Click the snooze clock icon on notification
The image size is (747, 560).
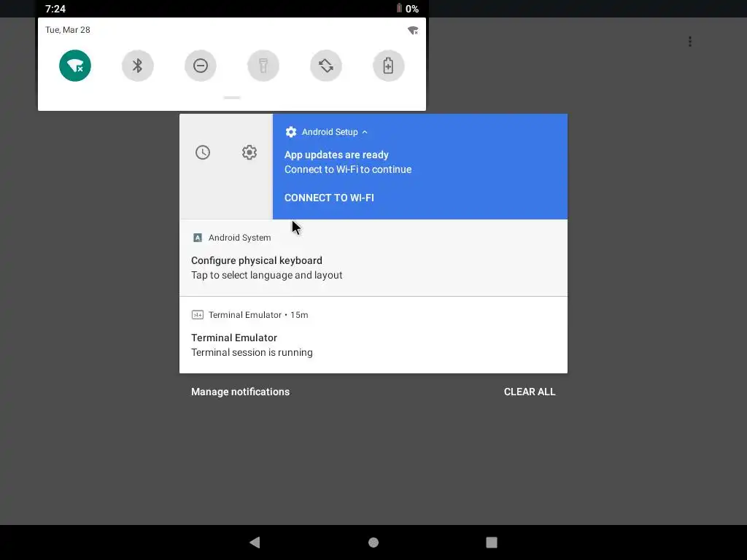(203, 152)
